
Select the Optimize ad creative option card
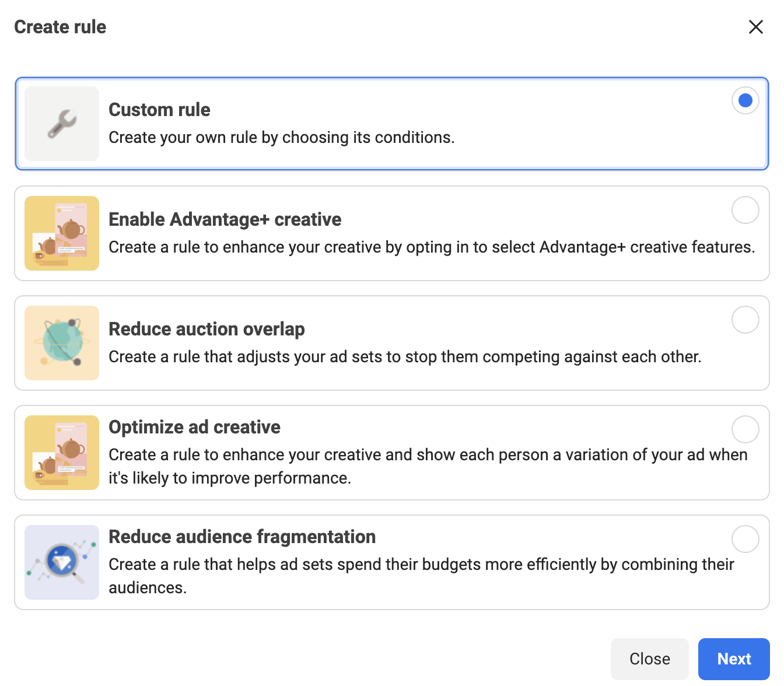pos(392,453)
